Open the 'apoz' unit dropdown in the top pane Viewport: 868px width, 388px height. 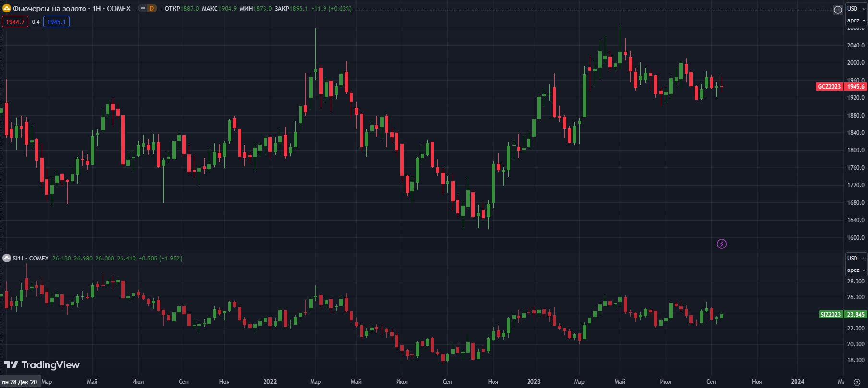pos(856,20)
